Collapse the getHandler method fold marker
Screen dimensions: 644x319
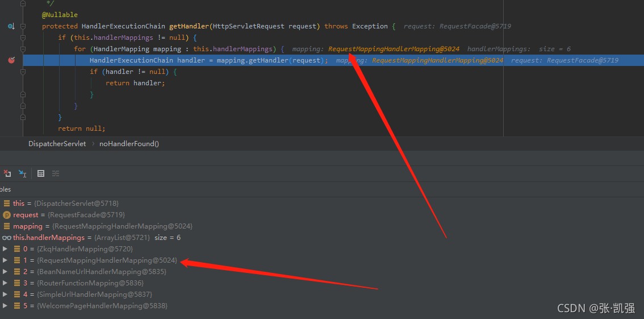coord(23,26)
